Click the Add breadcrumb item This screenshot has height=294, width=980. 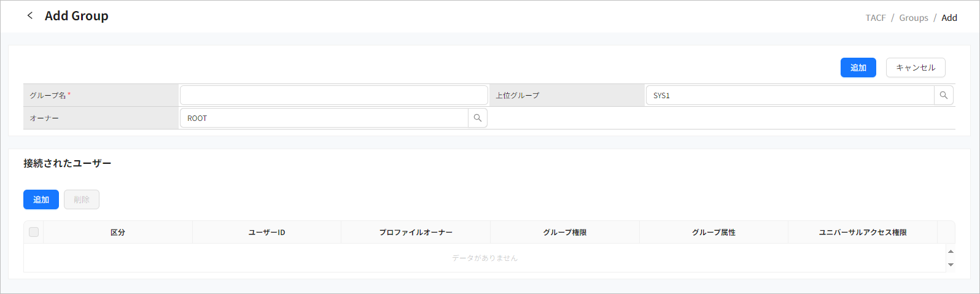pyautogui.click(x=949, y=18)
